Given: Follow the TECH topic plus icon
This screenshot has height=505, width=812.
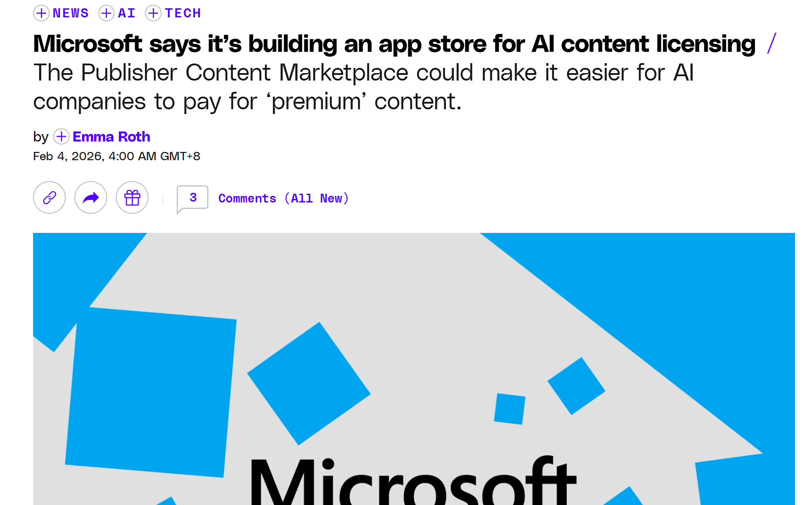Looking at the screenshot, I should (x=153, y=13).
